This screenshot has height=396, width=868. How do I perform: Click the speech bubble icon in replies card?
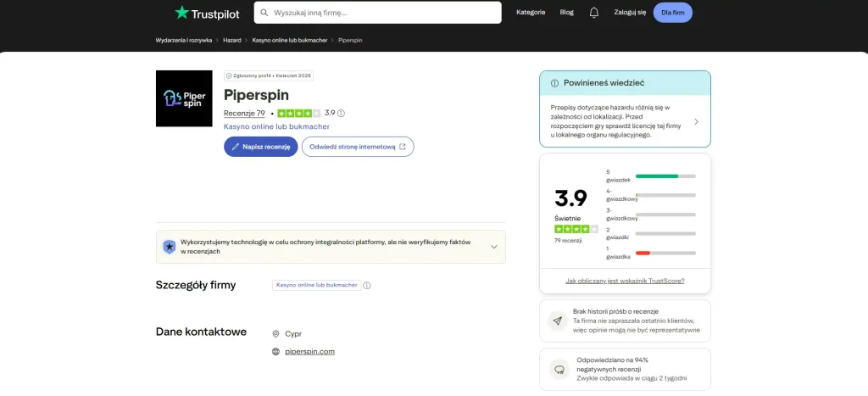click(x=559, y=370)
